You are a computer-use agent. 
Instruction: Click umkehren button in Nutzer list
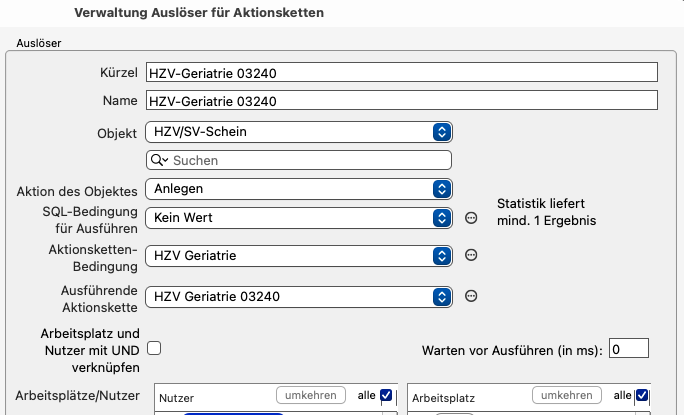[x=311, y=395]
